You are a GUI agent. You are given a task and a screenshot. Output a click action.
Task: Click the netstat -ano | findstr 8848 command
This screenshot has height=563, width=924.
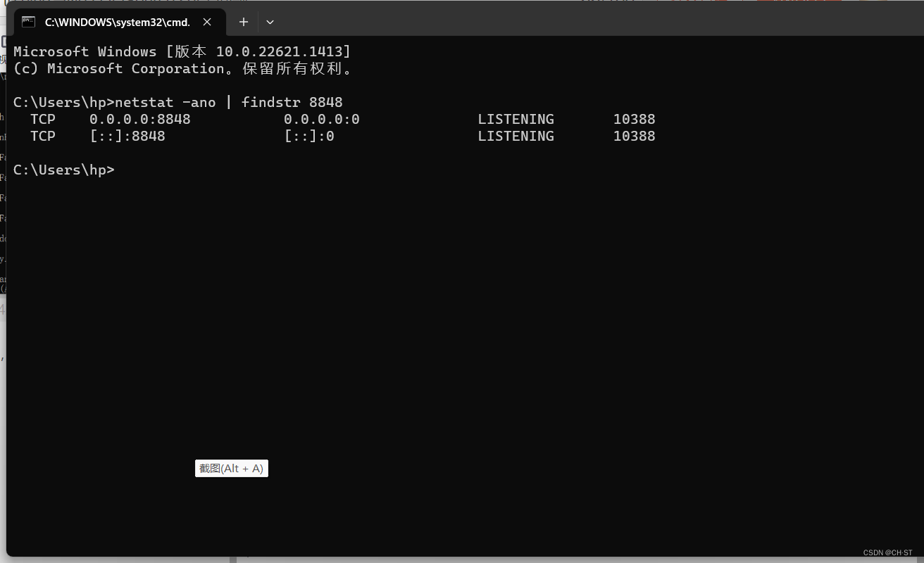click(x=229, y=102)
